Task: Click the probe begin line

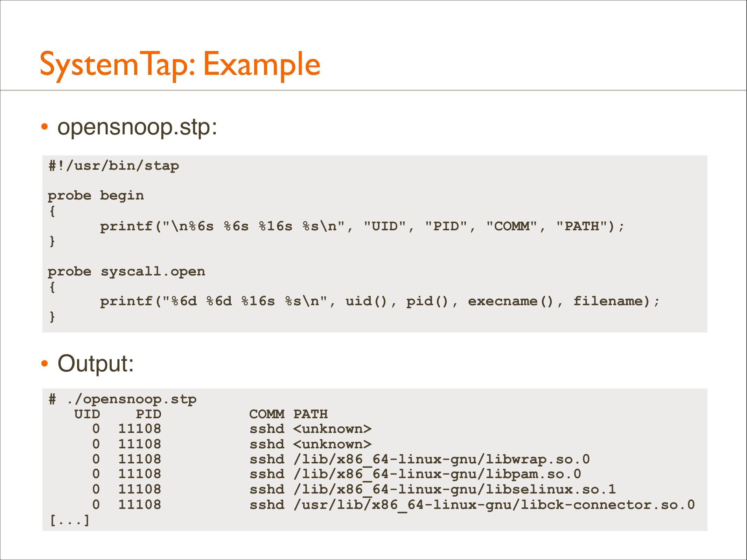Action: coord(96,195)
